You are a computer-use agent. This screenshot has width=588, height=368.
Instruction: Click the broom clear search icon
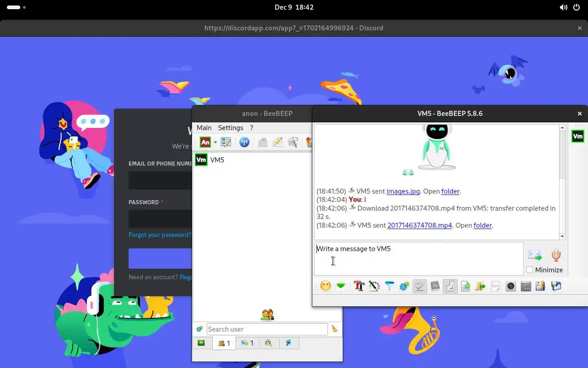(334, 329)
